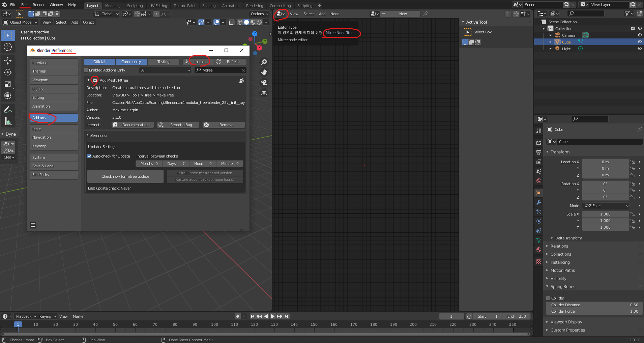This screenshot has height=343, width=644.
Task: Enable the Collider checkbox
Action: pos(548,298)
